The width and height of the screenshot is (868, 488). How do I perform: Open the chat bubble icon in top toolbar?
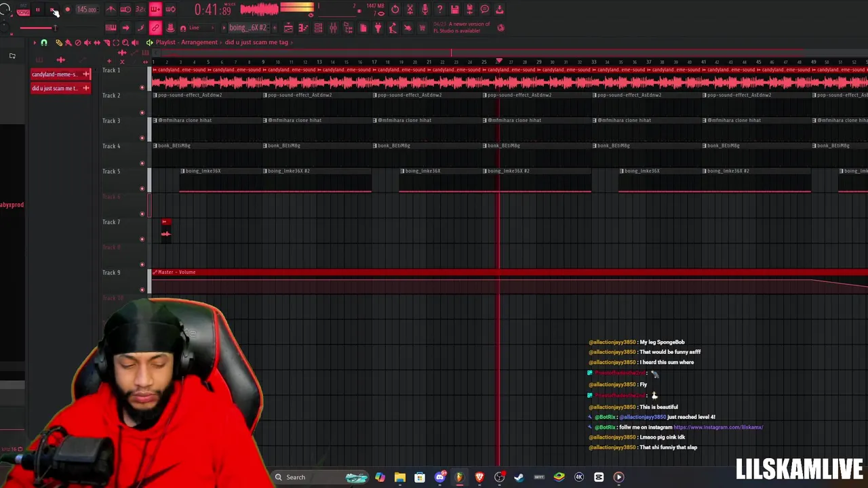pyautogui.click(x=485, y=9)
